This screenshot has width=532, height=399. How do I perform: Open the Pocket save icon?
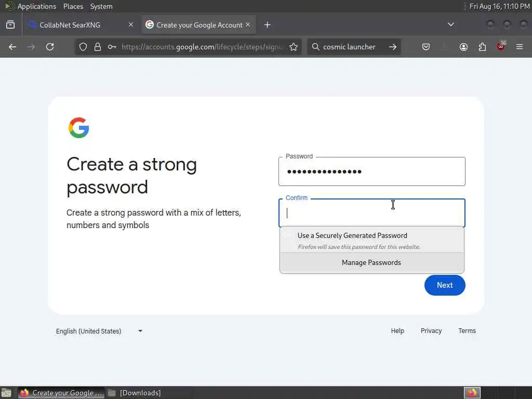(426, 47)
